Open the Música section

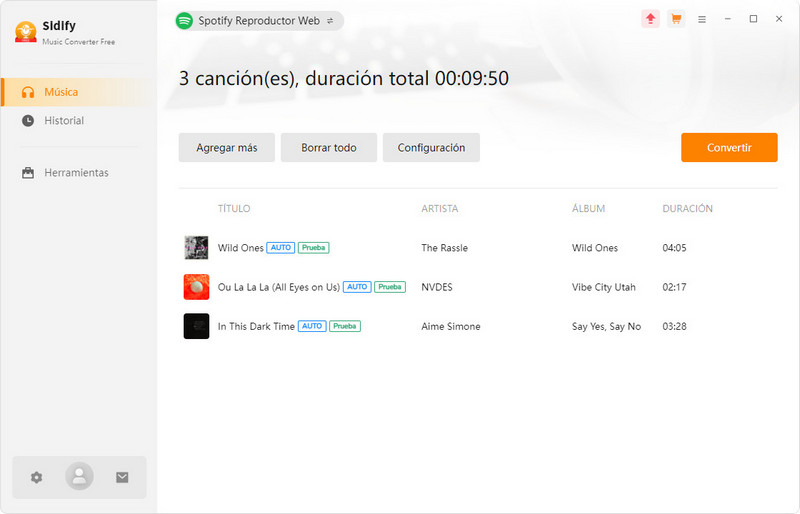click(79, 92)
